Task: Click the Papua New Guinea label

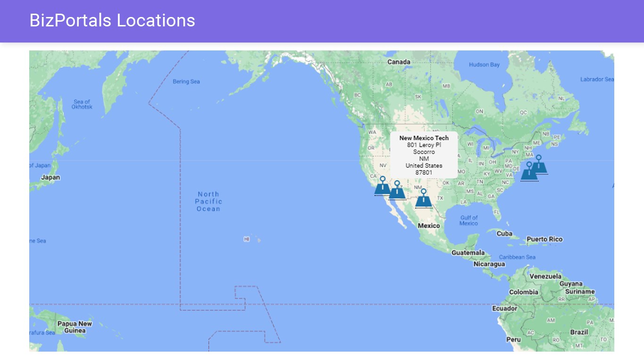Action: [x=74, y=327]
